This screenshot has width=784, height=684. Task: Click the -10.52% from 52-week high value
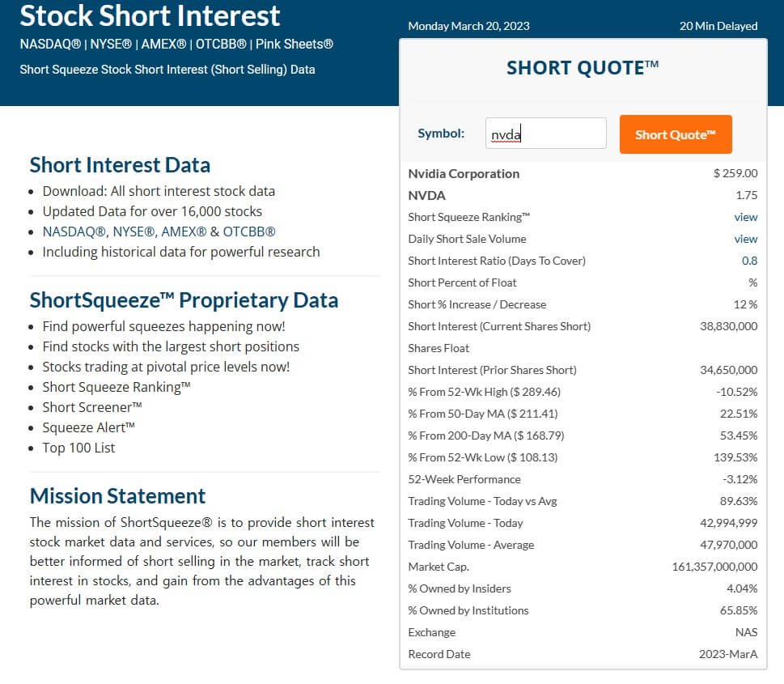(x=736, y=392)
